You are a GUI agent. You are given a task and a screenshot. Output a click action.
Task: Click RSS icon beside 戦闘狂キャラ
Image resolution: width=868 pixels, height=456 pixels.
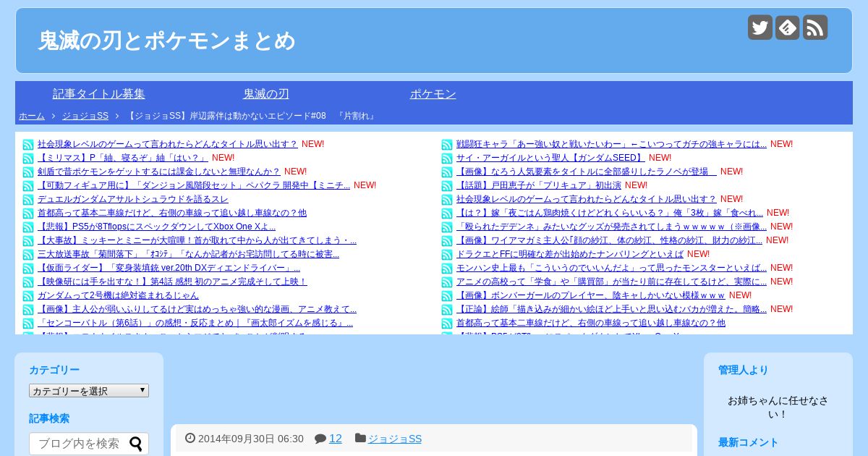(x=447, y=145)
